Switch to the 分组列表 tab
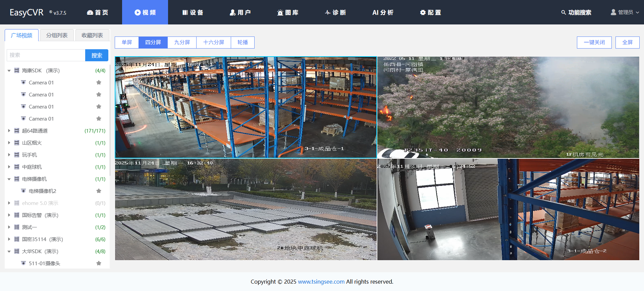The width and height of the screenshot is (644, 291). [57, 35]
